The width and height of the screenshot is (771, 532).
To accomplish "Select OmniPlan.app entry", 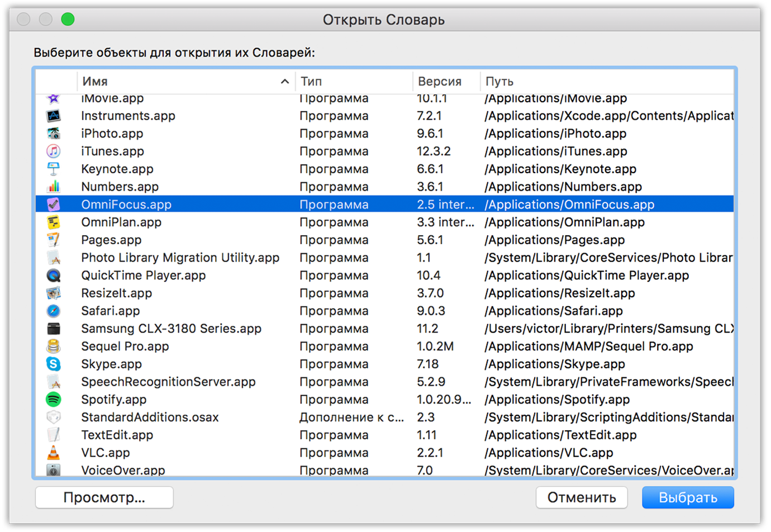I will 121,222.
